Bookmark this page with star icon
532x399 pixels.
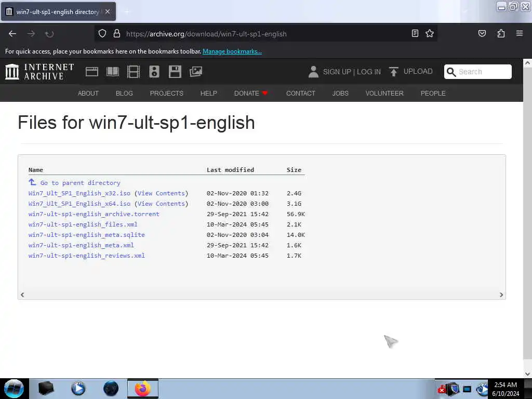coord(430,33)
